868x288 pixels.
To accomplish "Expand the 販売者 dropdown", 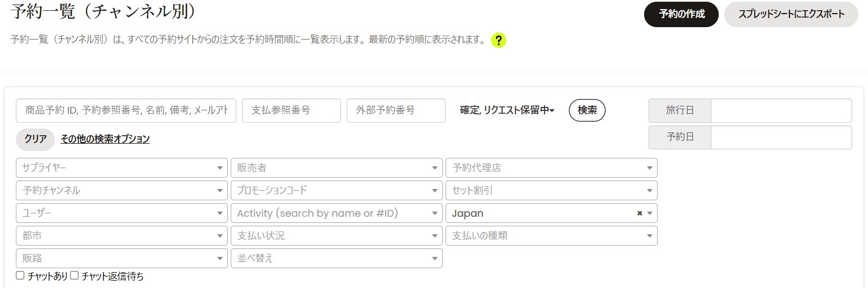I will coord(336,168).
